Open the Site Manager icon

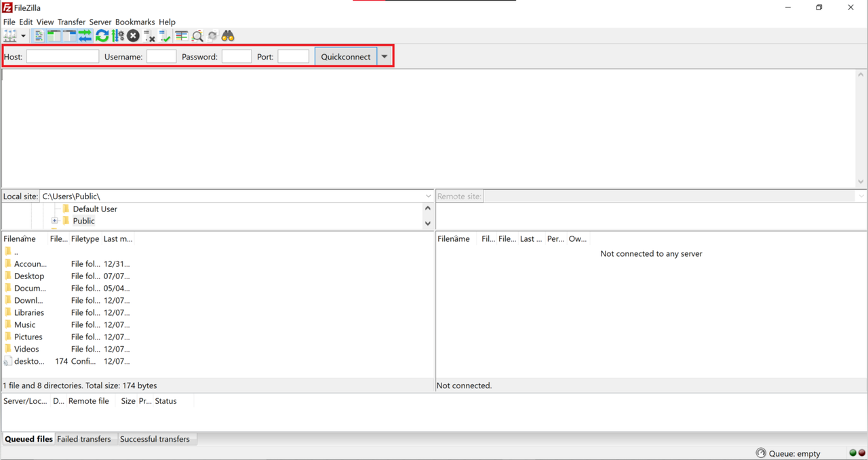click(10, 36)
